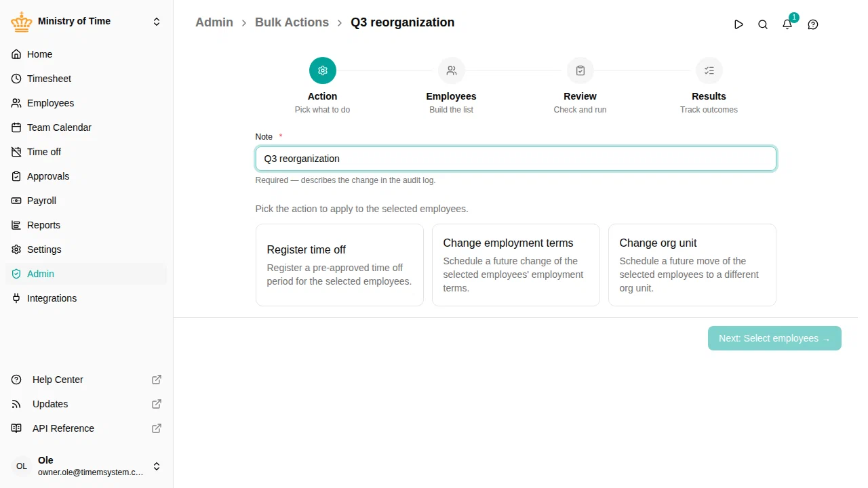
Task: Open API Reference external link arrow
Action: coord(157,428)
